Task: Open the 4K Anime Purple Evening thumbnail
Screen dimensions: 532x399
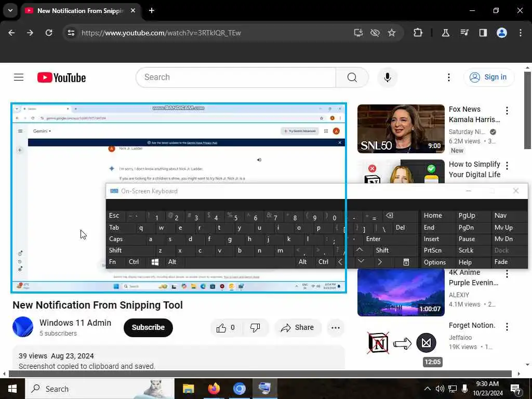Action: click(401, 292)
